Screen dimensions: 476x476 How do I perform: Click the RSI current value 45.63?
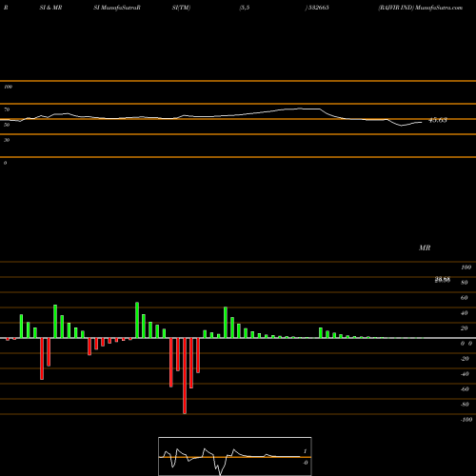point(438,120)
